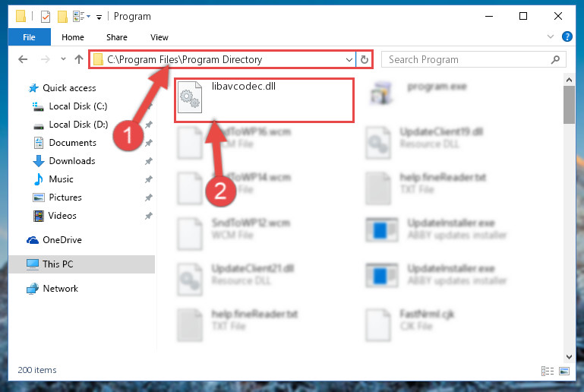Click the pin icon next to Documents
Viewport: 584px width, 392px height.
[x=149, y=143]
